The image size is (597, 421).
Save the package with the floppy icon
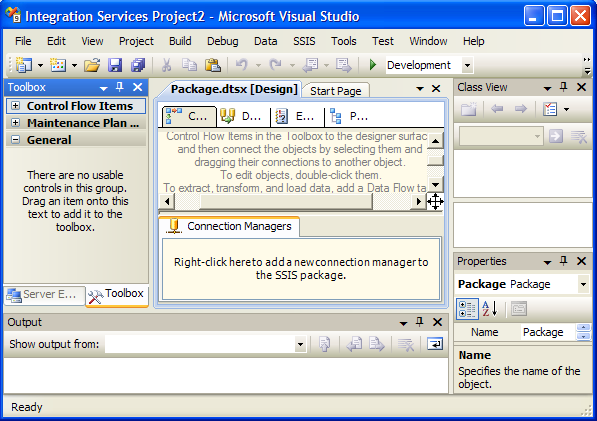[115, 65]
